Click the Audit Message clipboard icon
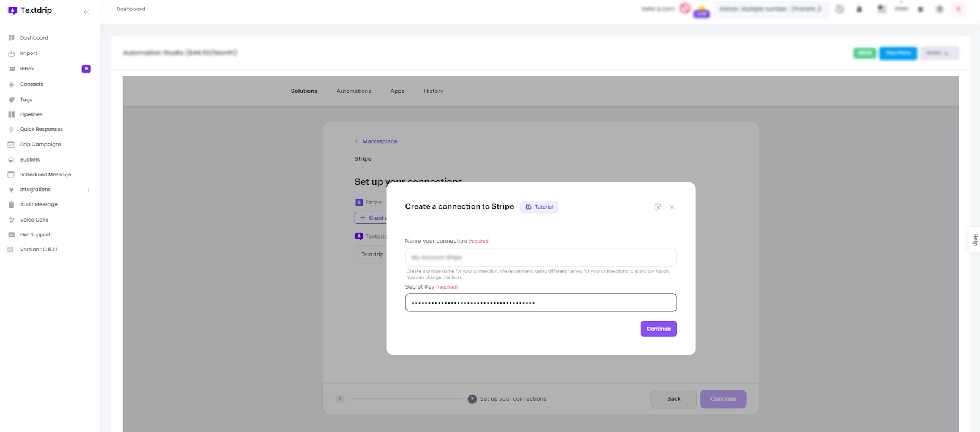Viewport: 980px width, 432px height. tap(11, 204)
